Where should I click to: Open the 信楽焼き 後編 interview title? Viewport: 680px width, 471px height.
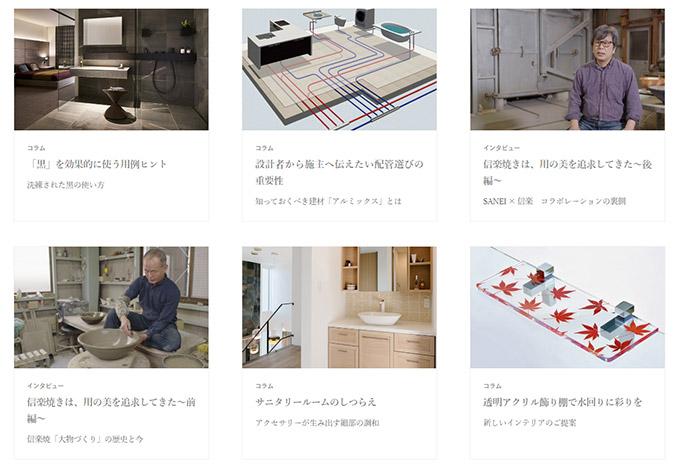pos(567,172)
